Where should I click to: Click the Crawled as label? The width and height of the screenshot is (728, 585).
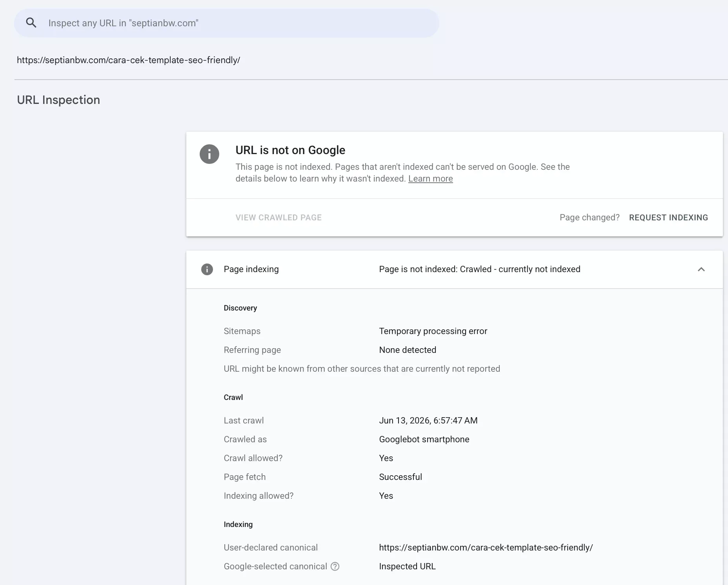[245, 440]
